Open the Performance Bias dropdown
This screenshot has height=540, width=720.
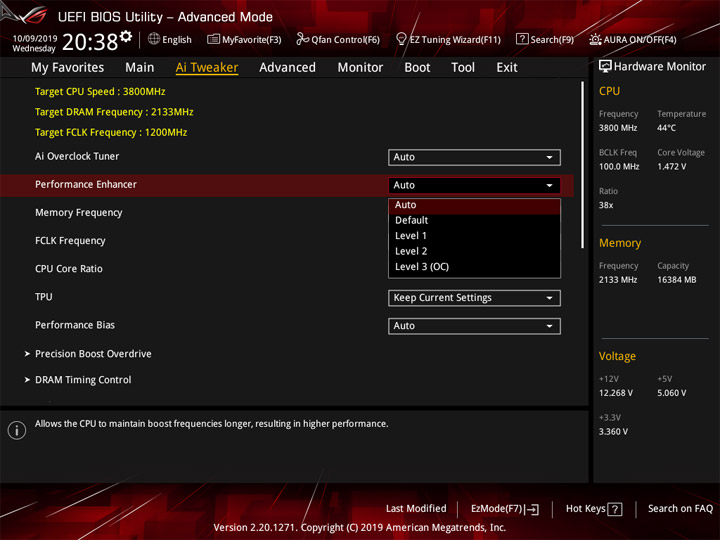pos(474,326)
